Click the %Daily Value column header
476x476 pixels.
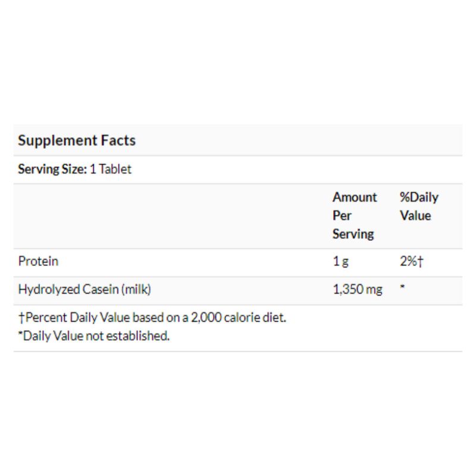(419, 206)
